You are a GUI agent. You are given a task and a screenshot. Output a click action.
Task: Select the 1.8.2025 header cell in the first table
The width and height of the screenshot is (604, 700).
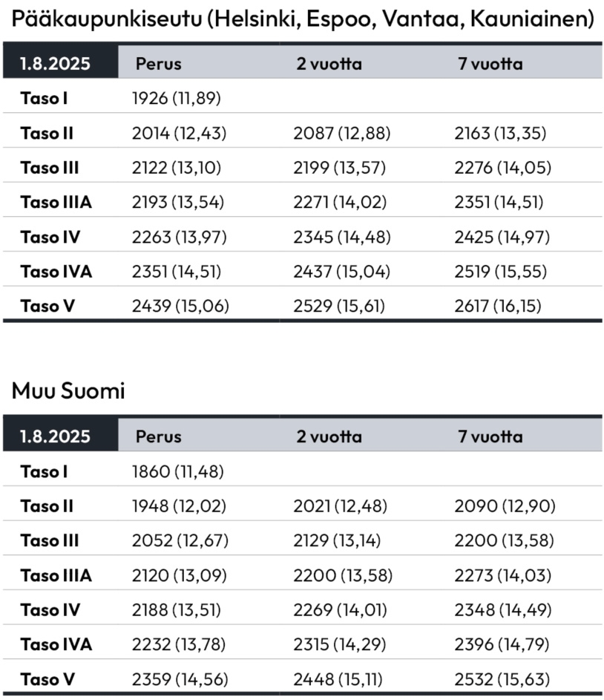[61, 62]
